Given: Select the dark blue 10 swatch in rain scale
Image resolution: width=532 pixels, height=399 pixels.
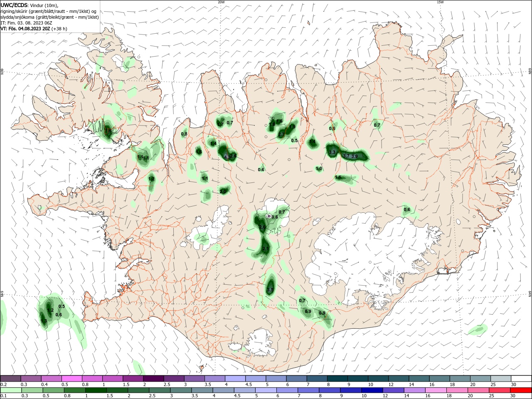Looking at the screenshot, I should pyautogui.click(x=372, y=390).
